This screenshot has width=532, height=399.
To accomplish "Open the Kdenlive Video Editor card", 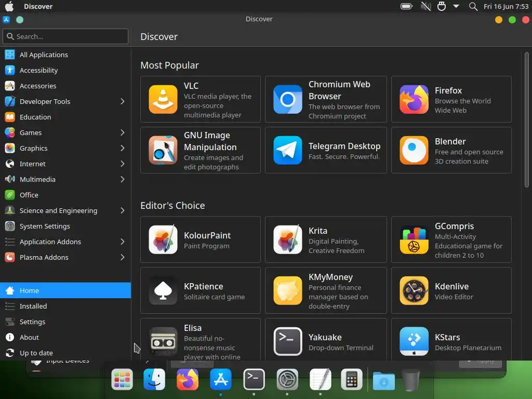I will pos(451,290).
